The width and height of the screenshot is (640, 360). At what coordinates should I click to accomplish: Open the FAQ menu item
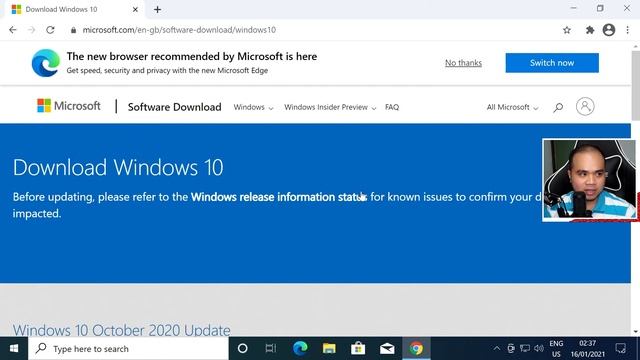[392, 107]
